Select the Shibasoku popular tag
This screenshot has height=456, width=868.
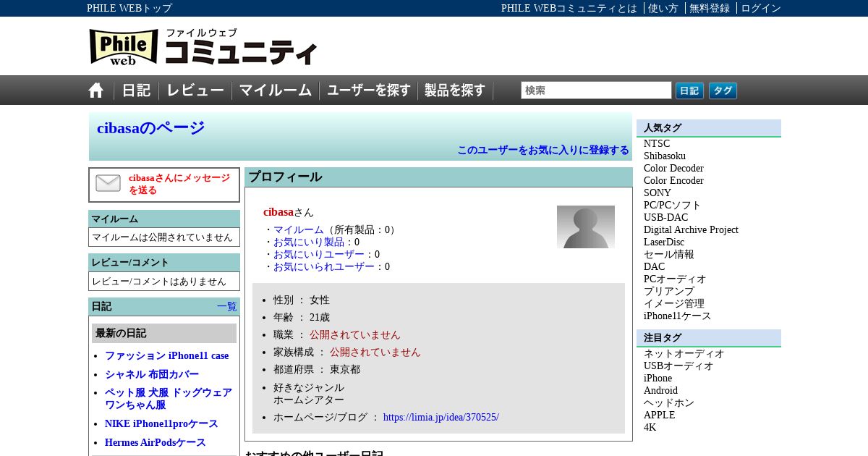tap(665, 156)
